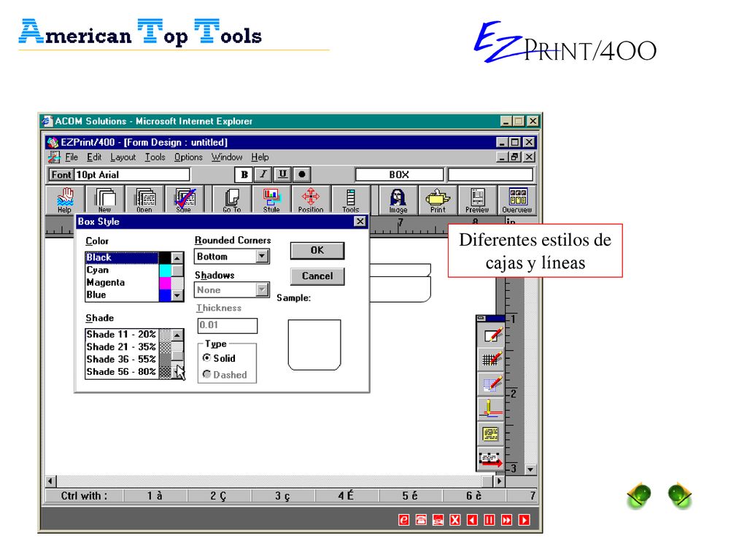Toggle the filled circle format button

(x=301, y=175)
